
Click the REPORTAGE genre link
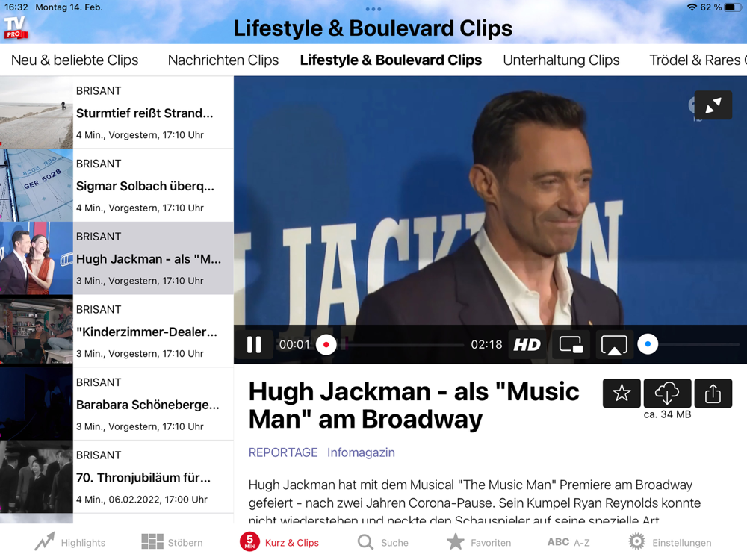283,452
